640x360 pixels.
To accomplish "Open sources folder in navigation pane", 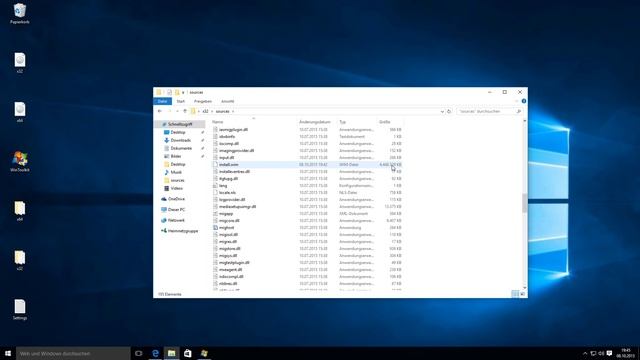I will [x=177, y=180].
